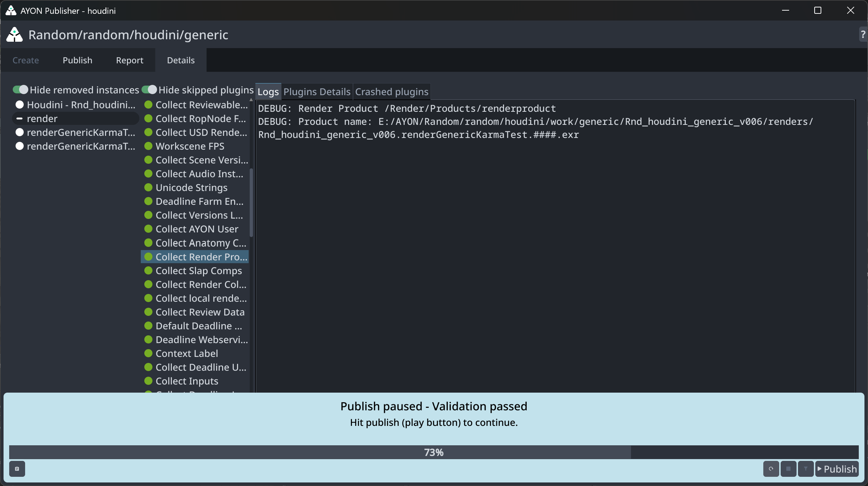Click the validate filter icon button
Screen dimensions: 868x486
click(806, 469)
